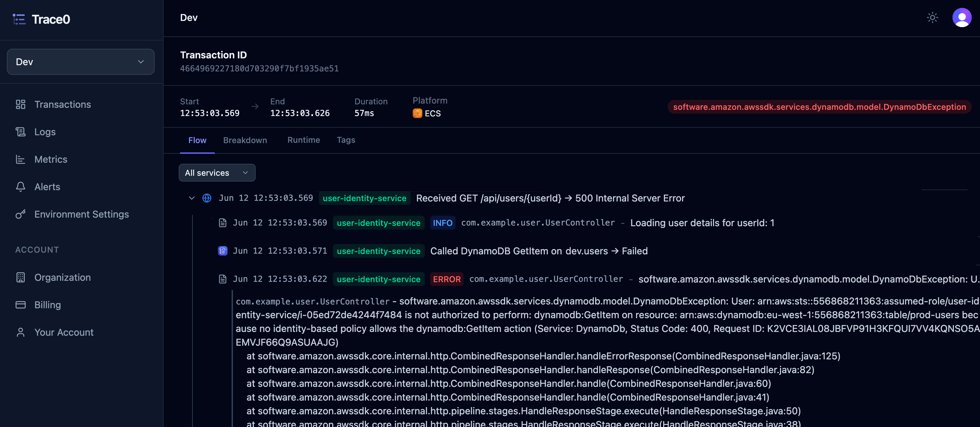Open the Organization page
The width and height of the screenshot is (980, 427).
point(63,277)
